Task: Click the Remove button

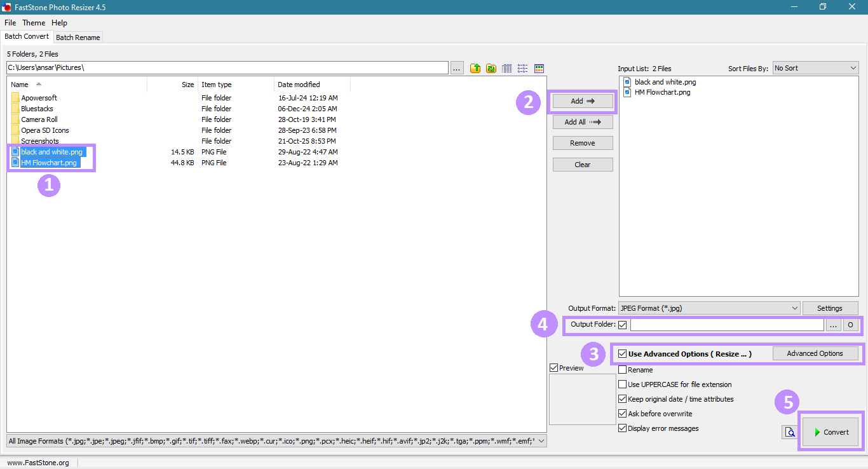Action: pos(583,143)
